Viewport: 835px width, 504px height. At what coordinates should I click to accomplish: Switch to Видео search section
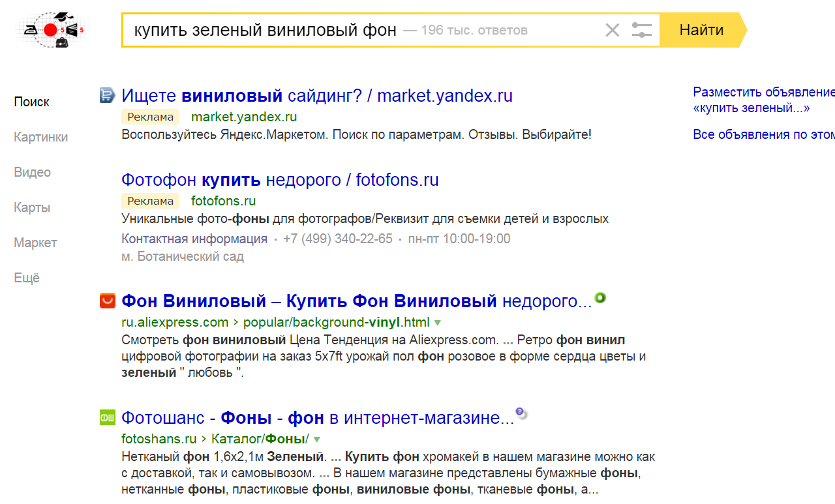[32, 172]
